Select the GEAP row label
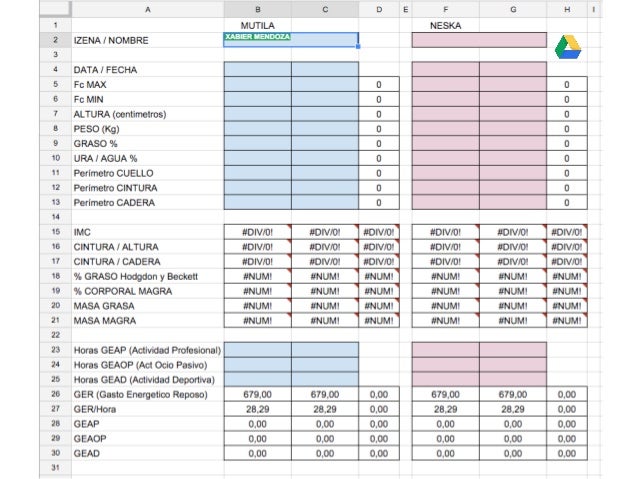638x479 pixels. [x=86, y=424]
